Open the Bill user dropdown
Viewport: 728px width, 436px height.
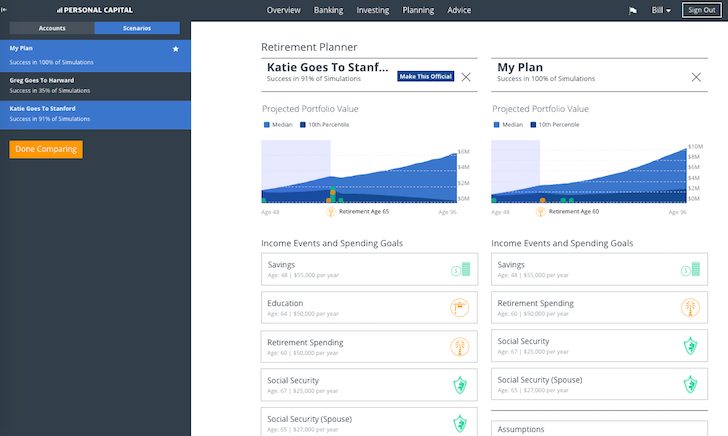[661, 10]
